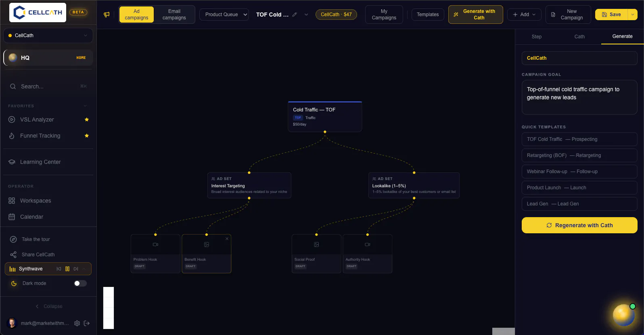Skip to previous music track
644x335 pixels.
59,269
